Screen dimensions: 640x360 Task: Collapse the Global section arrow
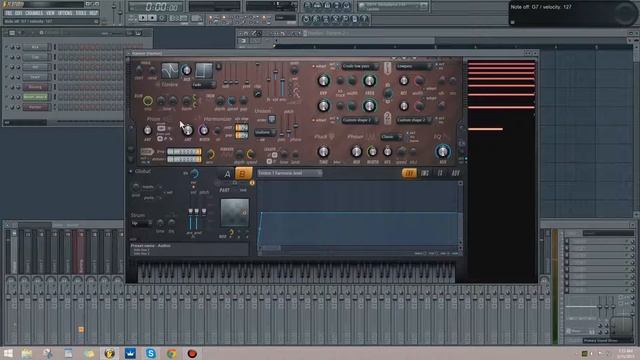pos(131,172)
